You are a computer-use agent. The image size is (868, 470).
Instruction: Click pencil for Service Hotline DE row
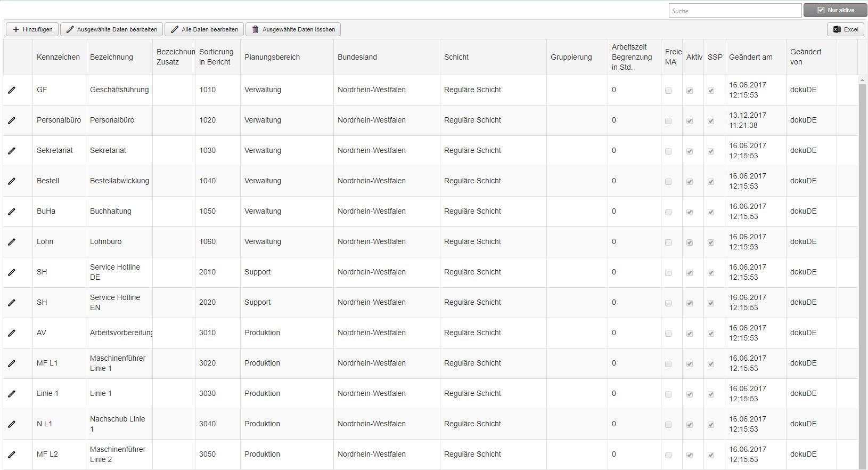pyautogui.click(x=12, y=272)
